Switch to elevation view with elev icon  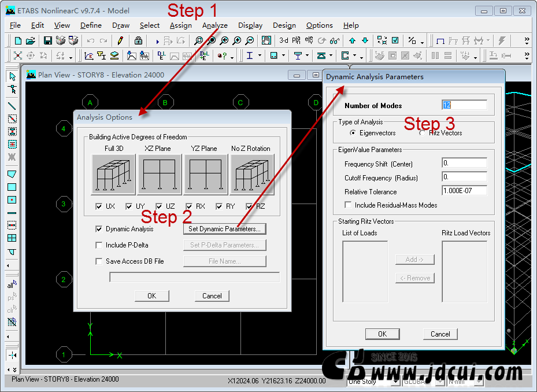click(x=309, y=41)
